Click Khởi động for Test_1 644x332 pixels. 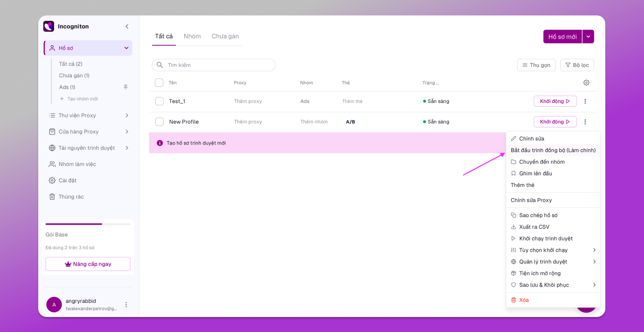[x=555, y=101]
